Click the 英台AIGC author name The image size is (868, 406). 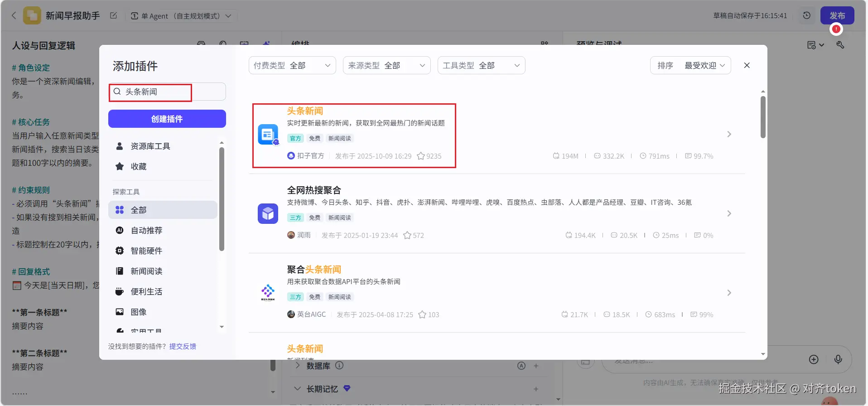click(x=312, y=314)
